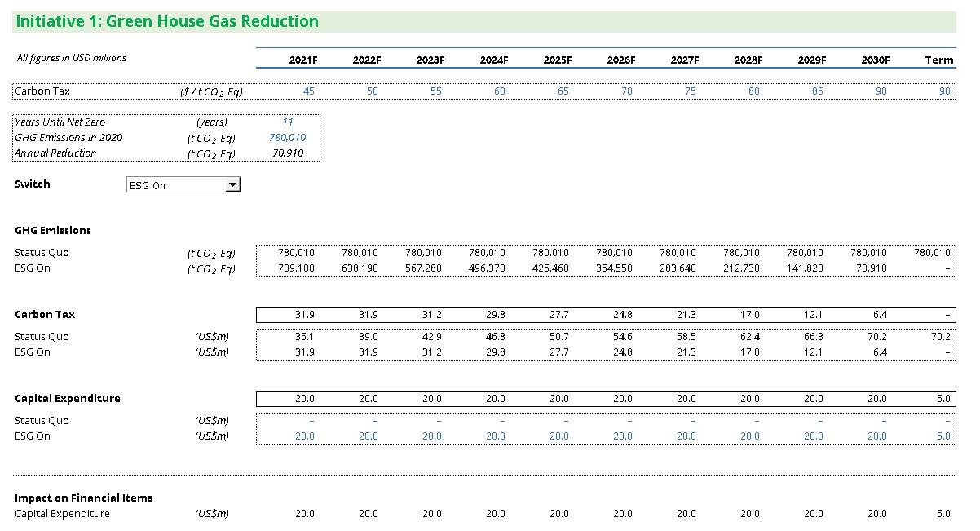This screenshot has height=531, width=980.
Task: Click Status Quo carbon tax Term value 70.2
Action: [941, 337]
